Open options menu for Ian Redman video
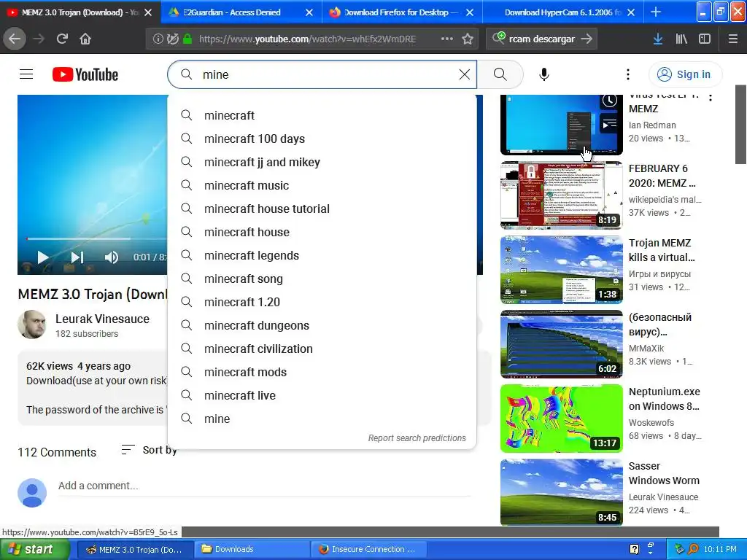 click(711, 98)
